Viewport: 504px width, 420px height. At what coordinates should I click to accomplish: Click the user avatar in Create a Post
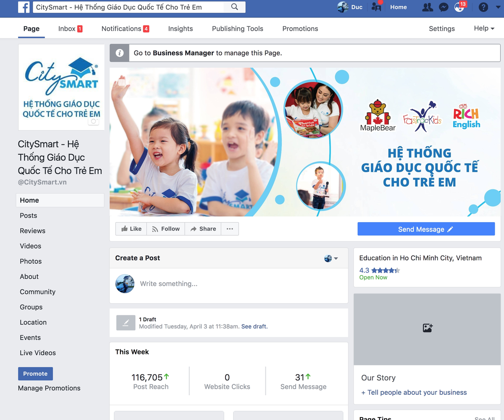125,284
